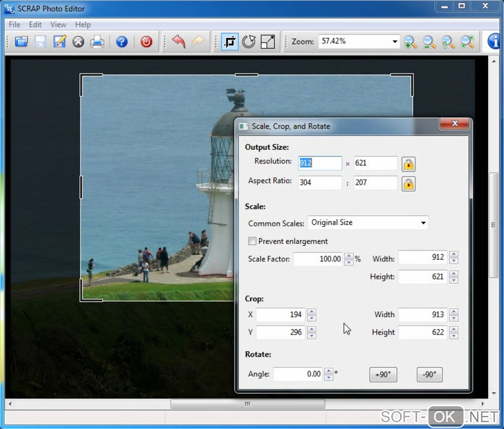504x429 pixels.
Task: Click the +90° rotate button
Action: 383,375
